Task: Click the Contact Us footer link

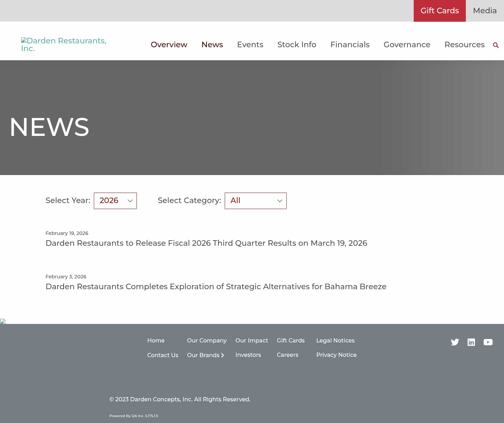Action: click(x=162, y=355)
